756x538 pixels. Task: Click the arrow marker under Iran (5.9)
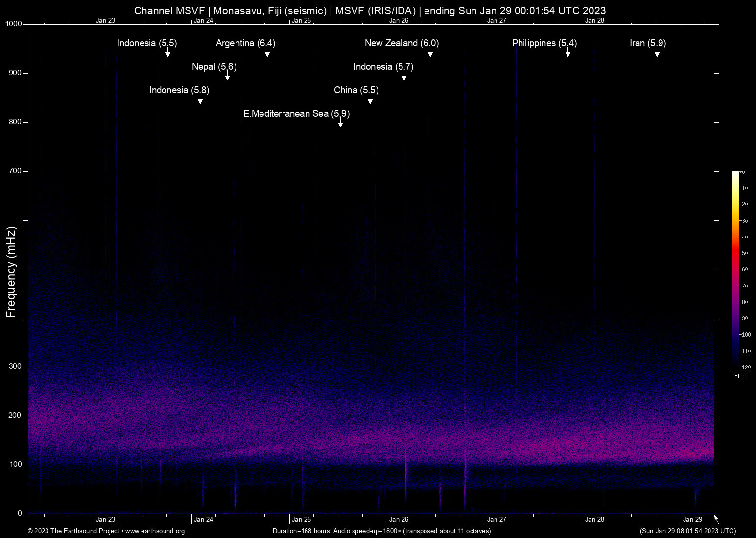point(657,52)
